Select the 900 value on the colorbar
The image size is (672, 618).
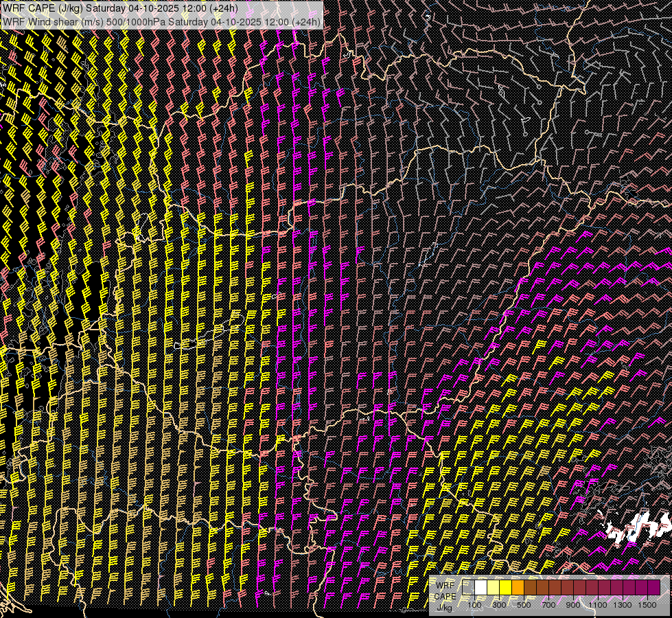(x=574, y=605)
